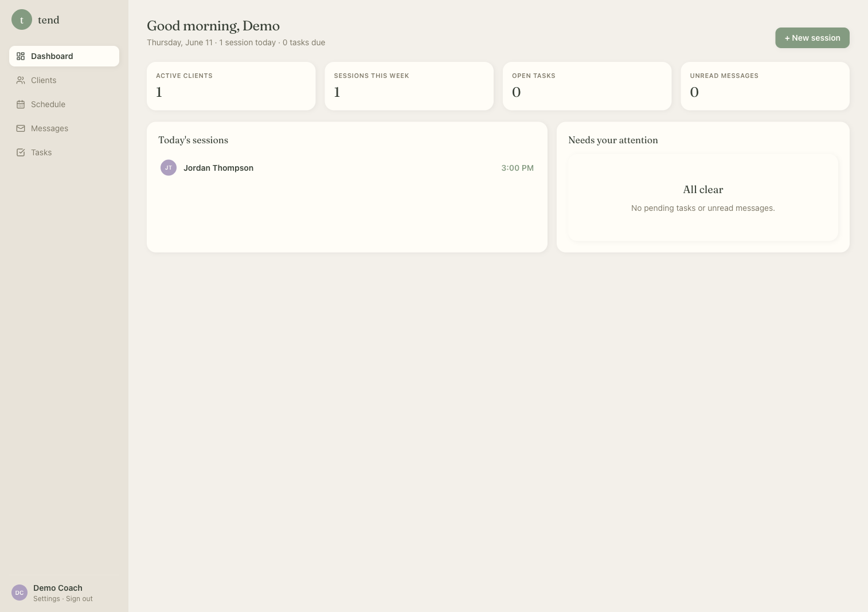Click the tend logo circle icon
The image size is (868, 612).
22,19
